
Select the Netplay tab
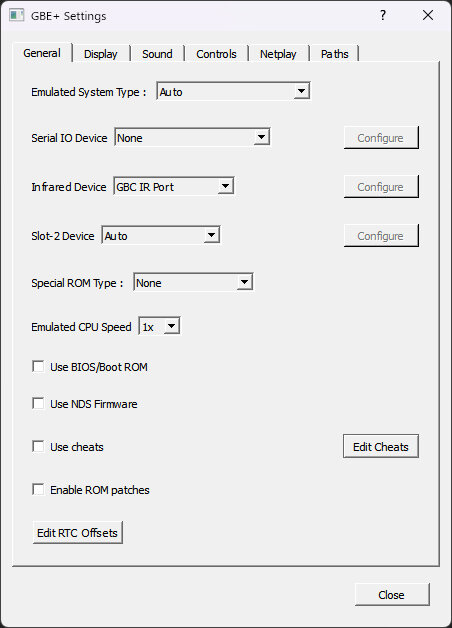click(278, 54)
